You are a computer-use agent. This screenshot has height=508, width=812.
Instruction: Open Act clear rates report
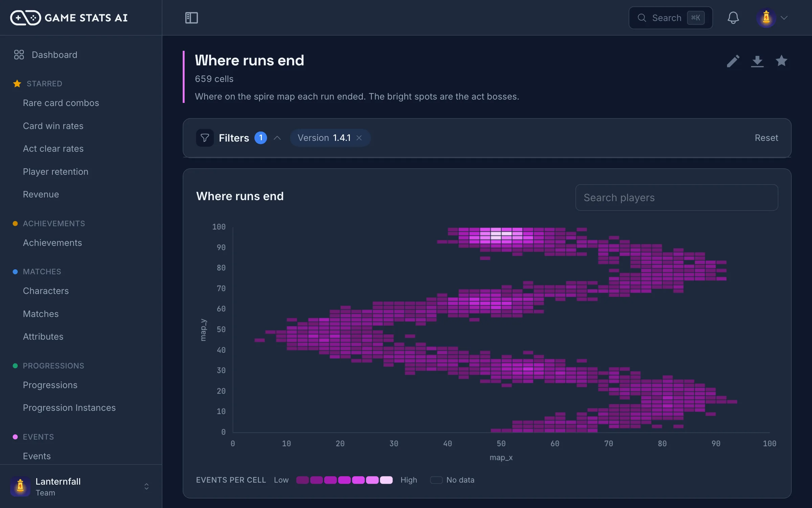tap(53, 149)
